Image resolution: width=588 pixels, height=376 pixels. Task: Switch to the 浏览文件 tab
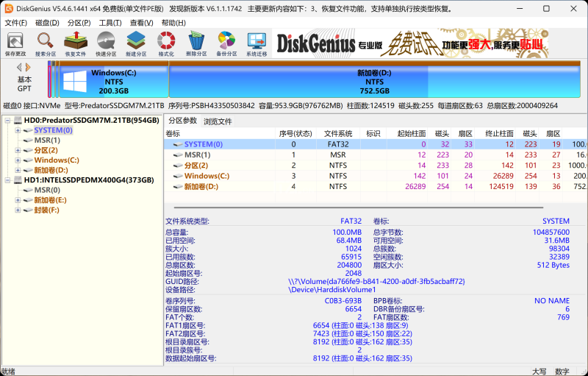click(x=218, y=121)
